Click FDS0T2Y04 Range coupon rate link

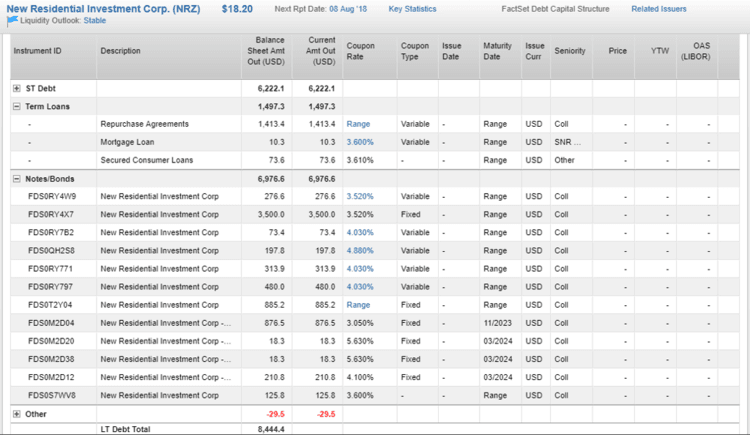(x=358, y=304)
